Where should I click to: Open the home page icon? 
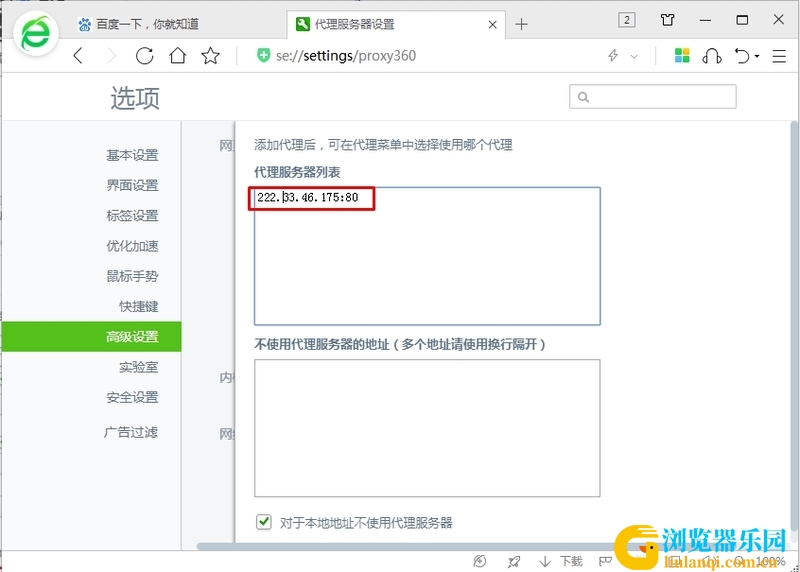(x=178, y=56)
